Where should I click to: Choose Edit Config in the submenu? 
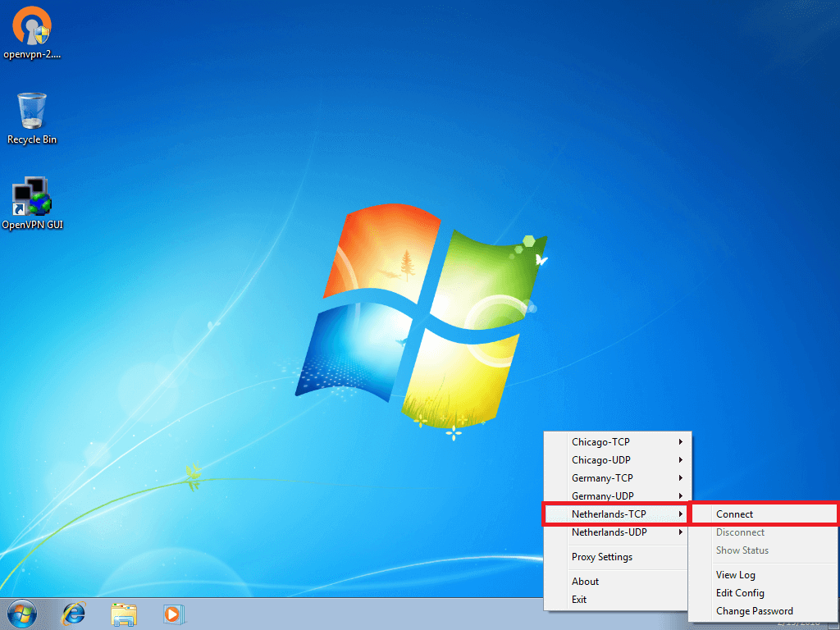(x=764, y=593)
